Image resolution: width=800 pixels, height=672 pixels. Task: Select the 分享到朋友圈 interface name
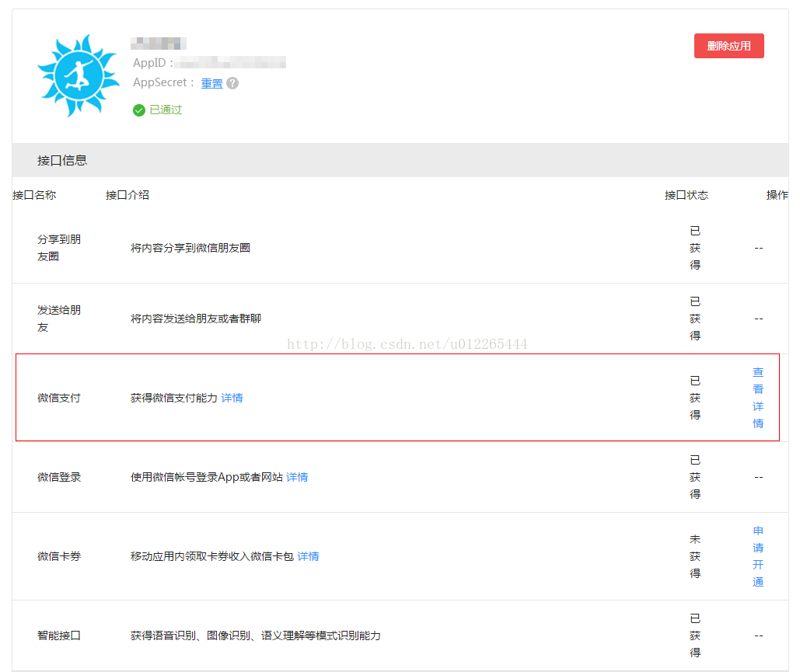click(x=58, y=248)
